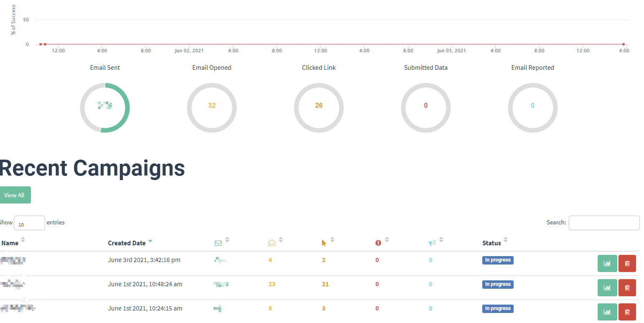
Task: Sort campaigns by Status column
Action: click(x=491, y=243)
